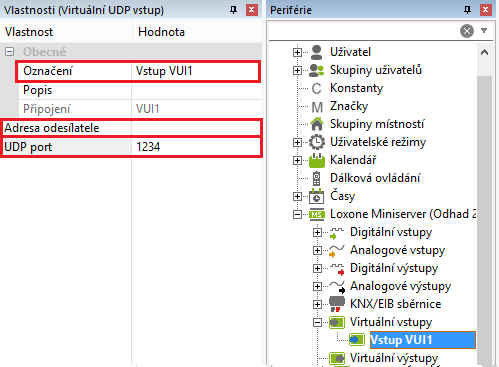The height and width of the screenshot is (367, 499).
Task: Expand the Uživatelské režimy node
Action: (297, 142)
